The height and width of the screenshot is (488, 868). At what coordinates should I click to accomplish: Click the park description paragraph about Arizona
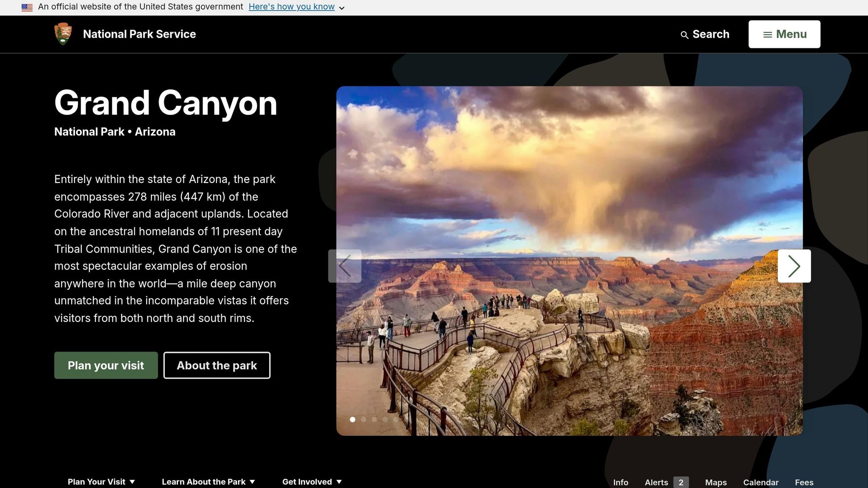175,249
